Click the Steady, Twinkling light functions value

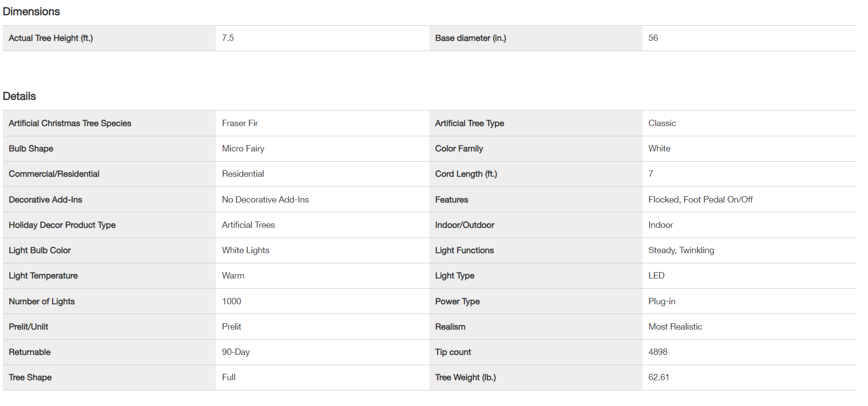pos(681,250)
